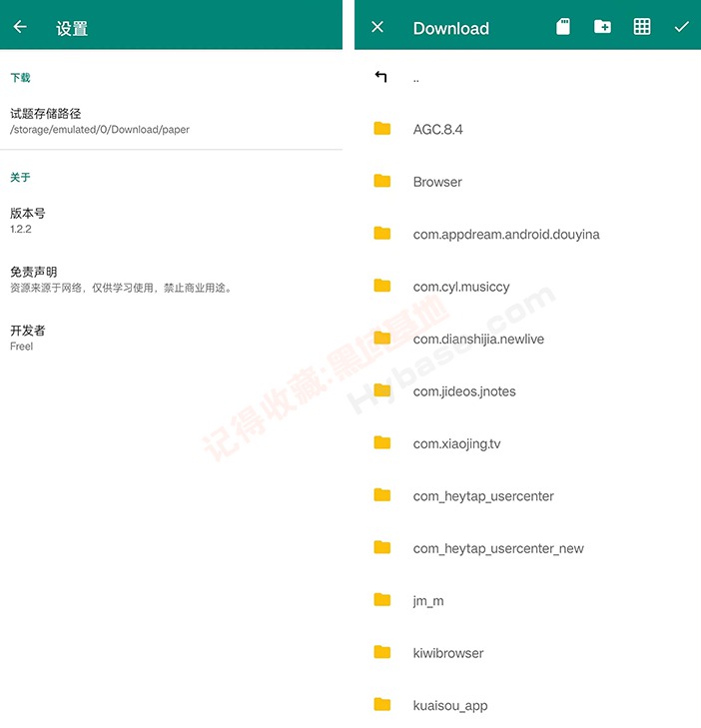
Task: Open the 试题存储路径 setting
Action: 171,121
